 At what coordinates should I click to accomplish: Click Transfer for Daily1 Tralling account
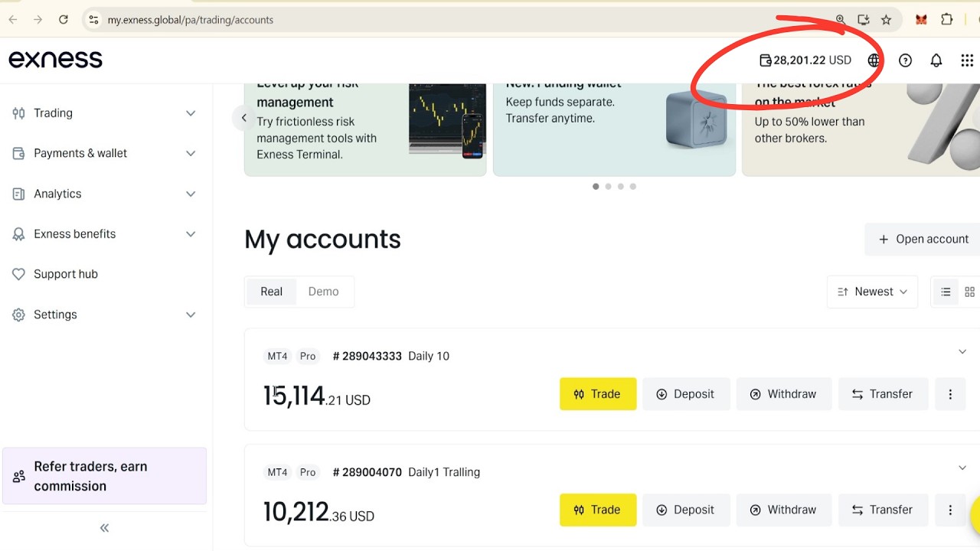(883, 510)
